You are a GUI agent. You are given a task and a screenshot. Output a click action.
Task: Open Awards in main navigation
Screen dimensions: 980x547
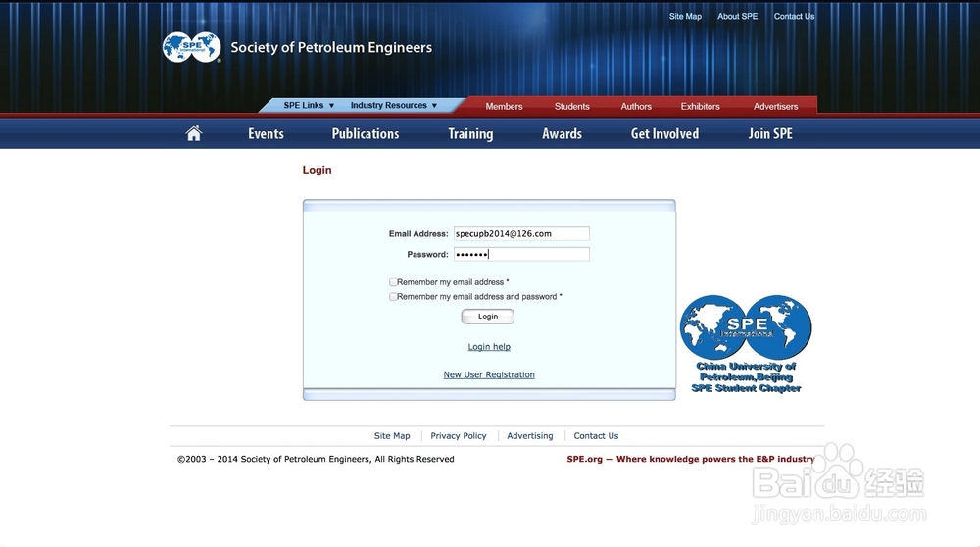tap(562, 133)
